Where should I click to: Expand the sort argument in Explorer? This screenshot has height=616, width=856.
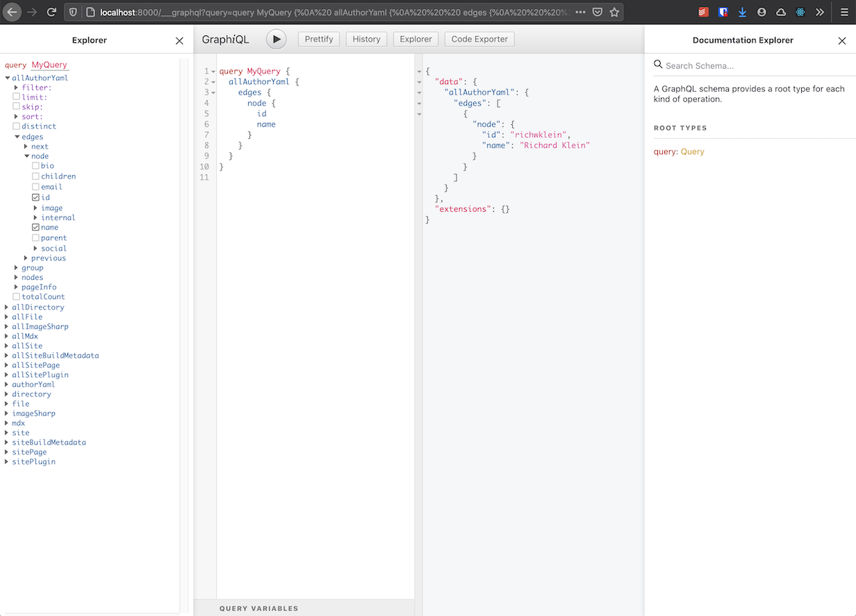tap(15, 116)
